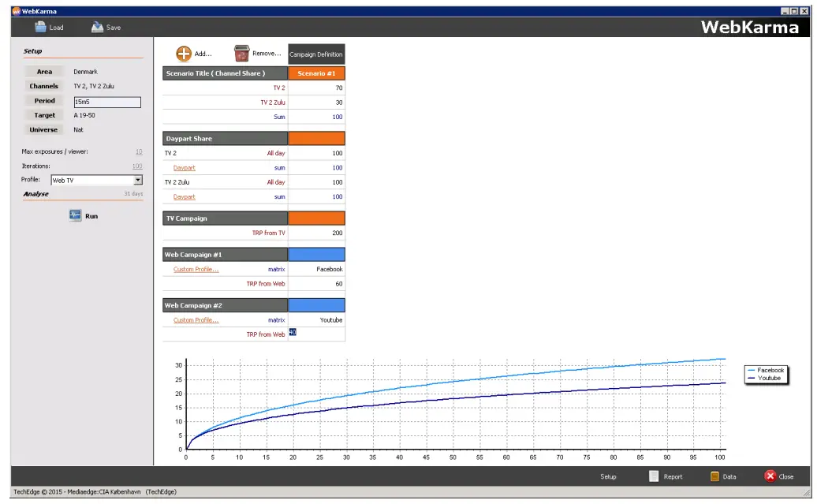
Task: Click the Load icon in the toolbar
Action: tap(39, 26)
